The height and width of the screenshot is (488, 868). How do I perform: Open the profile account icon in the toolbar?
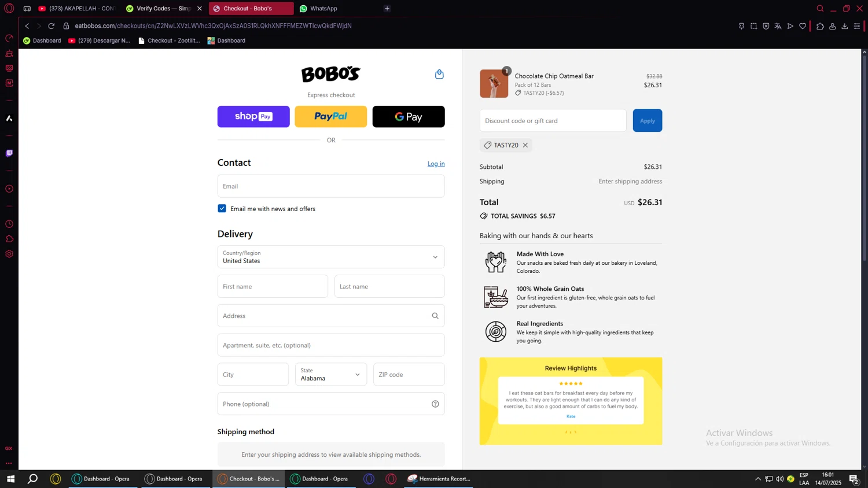point(833,26)
